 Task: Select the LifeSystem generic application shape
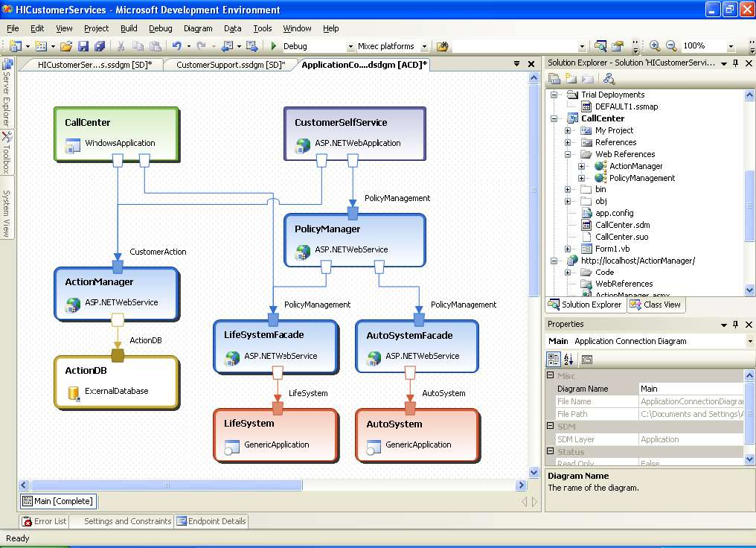[x=276, y=435]
